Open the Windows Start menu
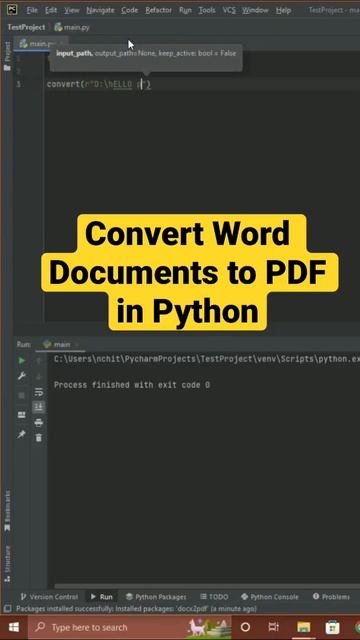This screenshot has height=640, width=360. 13,627
